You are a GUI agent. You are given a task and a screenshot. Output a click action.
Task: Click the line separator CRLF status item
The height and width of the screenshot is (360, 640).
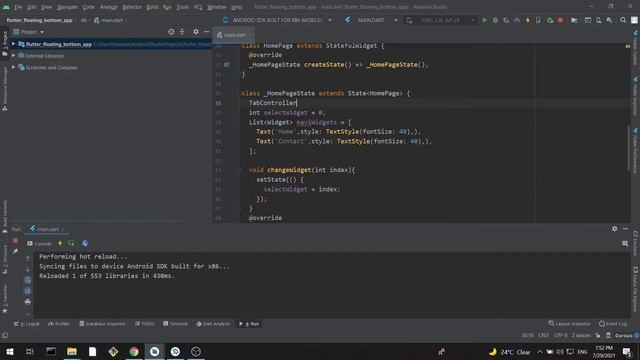(x=543, y=335)
